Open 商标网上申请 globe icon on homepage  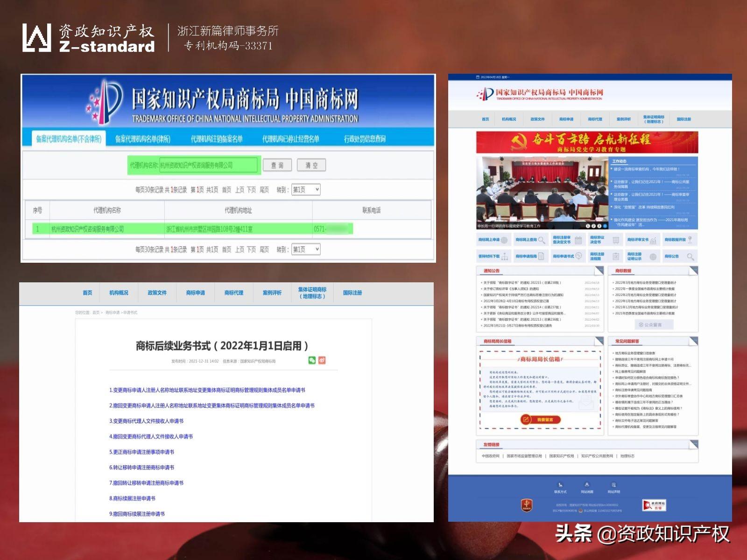point(504,240)
